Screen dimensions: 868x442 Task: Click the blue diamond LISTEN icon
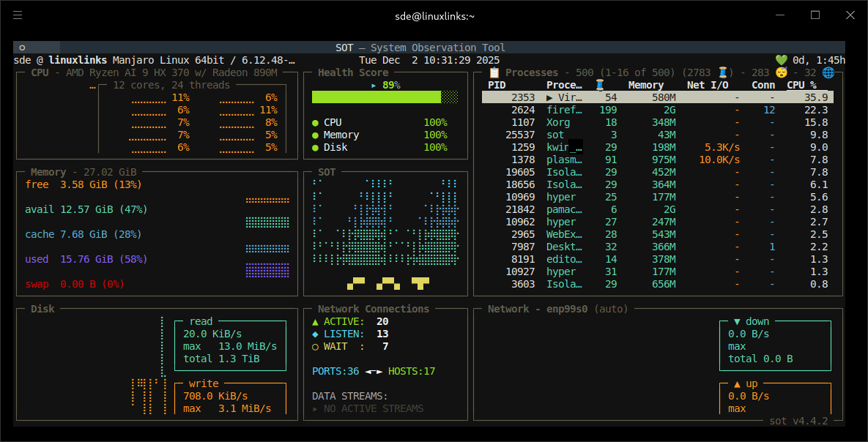315,334
